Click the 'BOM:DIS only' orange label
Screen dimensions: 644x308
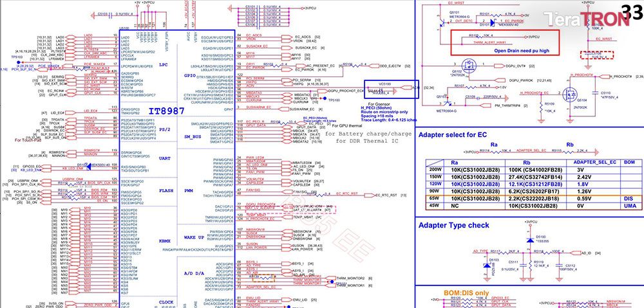pyautogui.click(x=466, y=293)
